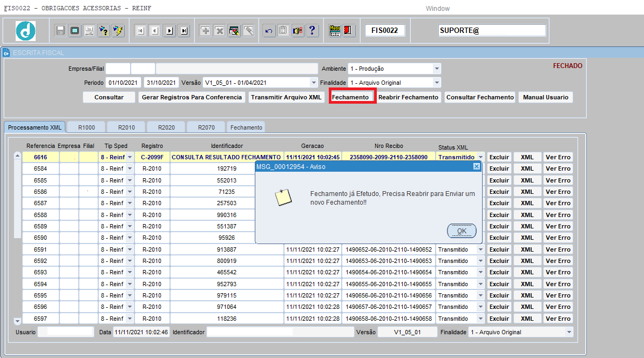
Task: Click Ver Erro for row 6597
Action: point(558,319)
